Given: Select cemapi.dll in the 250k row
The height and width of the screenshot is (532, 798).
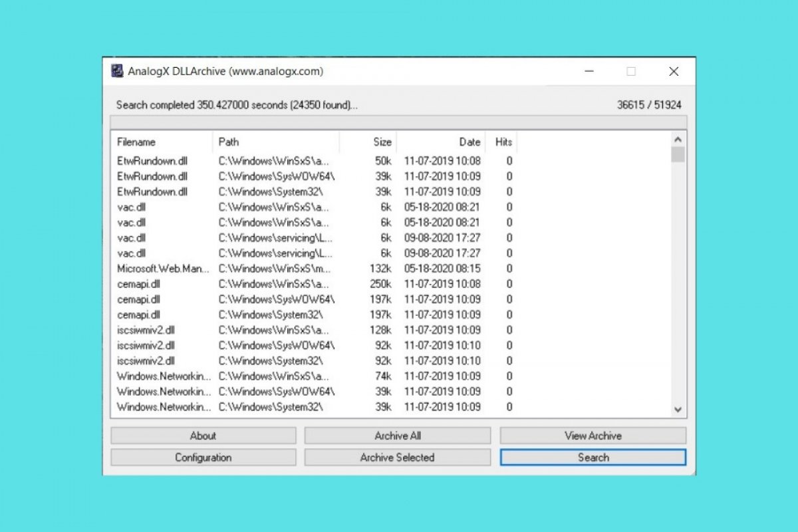Looking at the screenshot, I should pos(138,284).
